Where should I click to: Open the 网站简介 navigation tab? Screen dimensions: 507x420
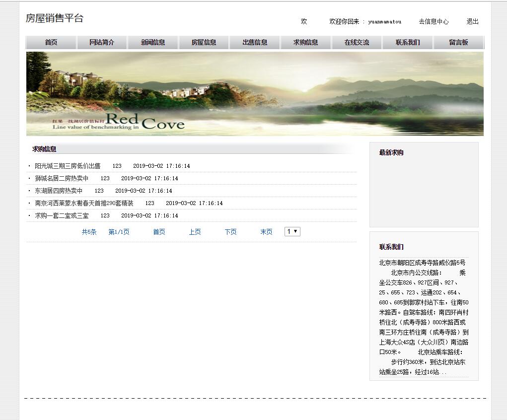[x=101, y=42]
